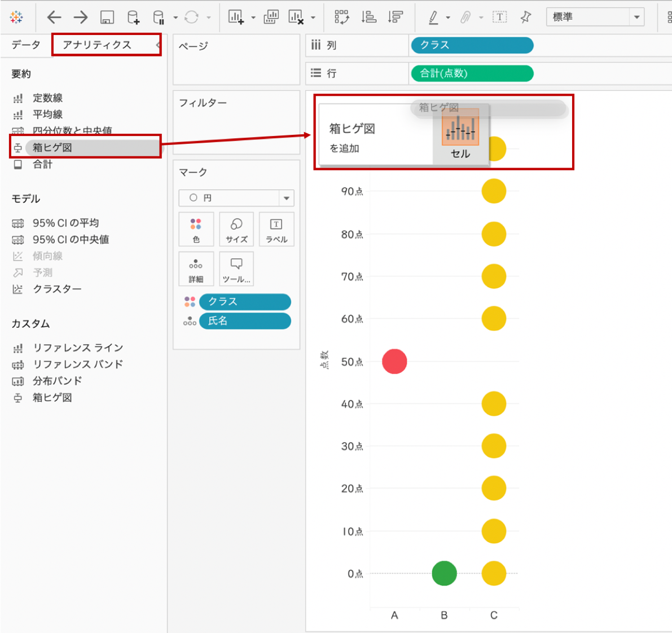Select 分布バンド item
Image resolution: width=672 pixels, height=633 pixels.
click(x=57, y=381)
